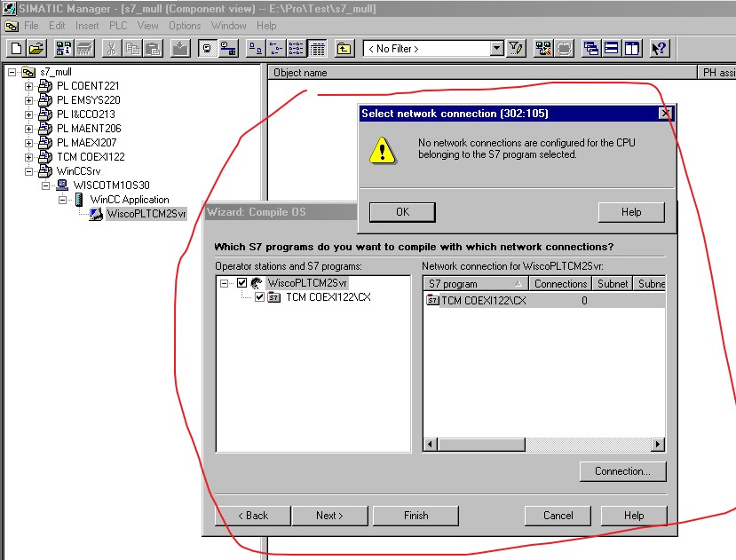This screenshot has width=736, height=560.
Task: Switch to Details view icon
Action: [x=317, y=48]
